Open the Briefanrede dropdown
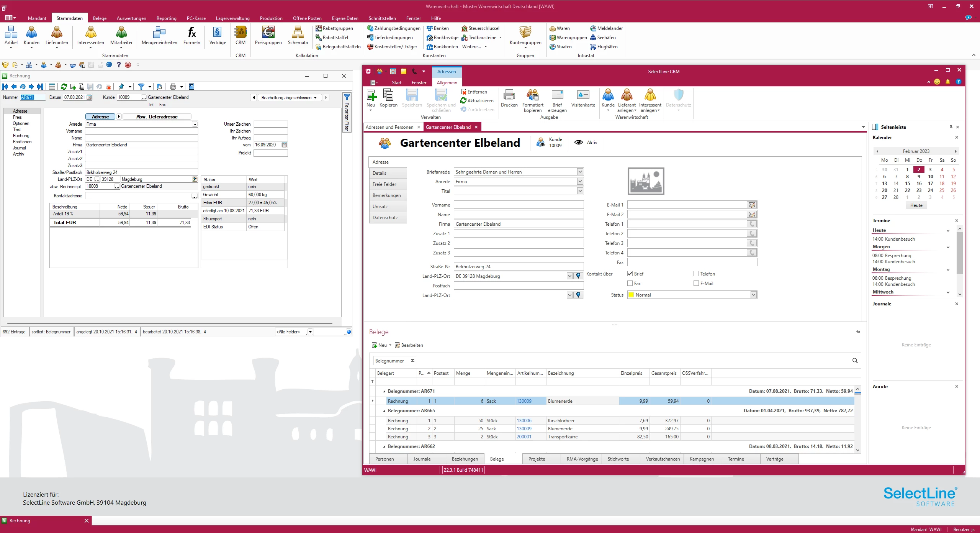980x533 pixels. coord(580,172)
